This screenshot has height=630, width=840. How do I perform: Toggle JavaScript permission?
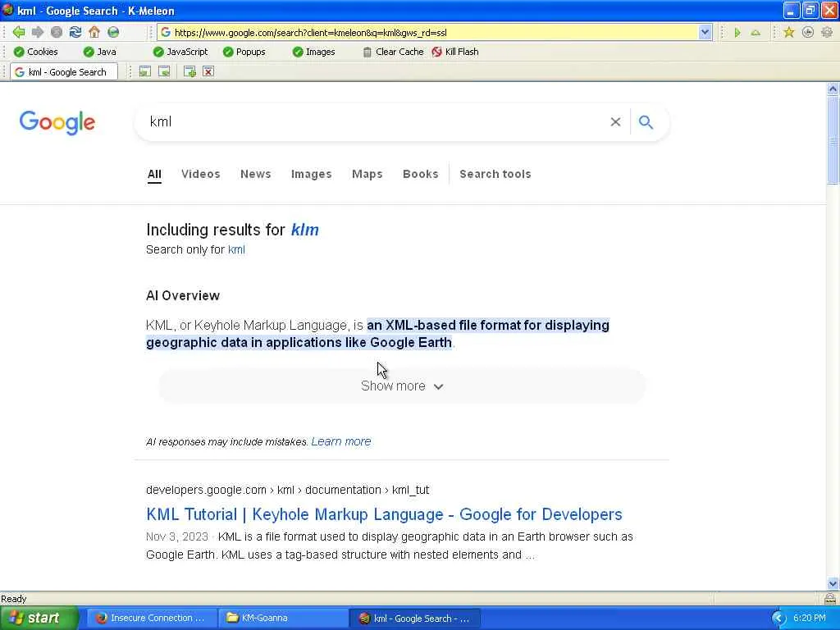(x=180, y=52)
